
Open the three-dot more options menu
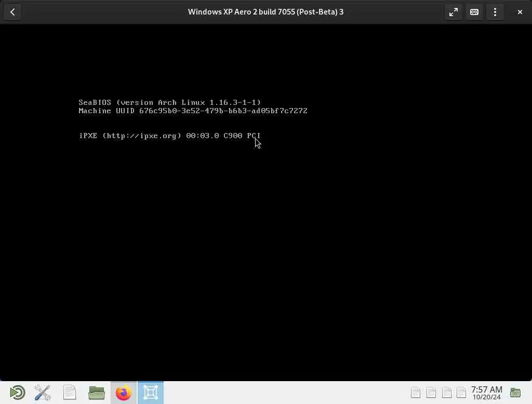pos(495,12)
